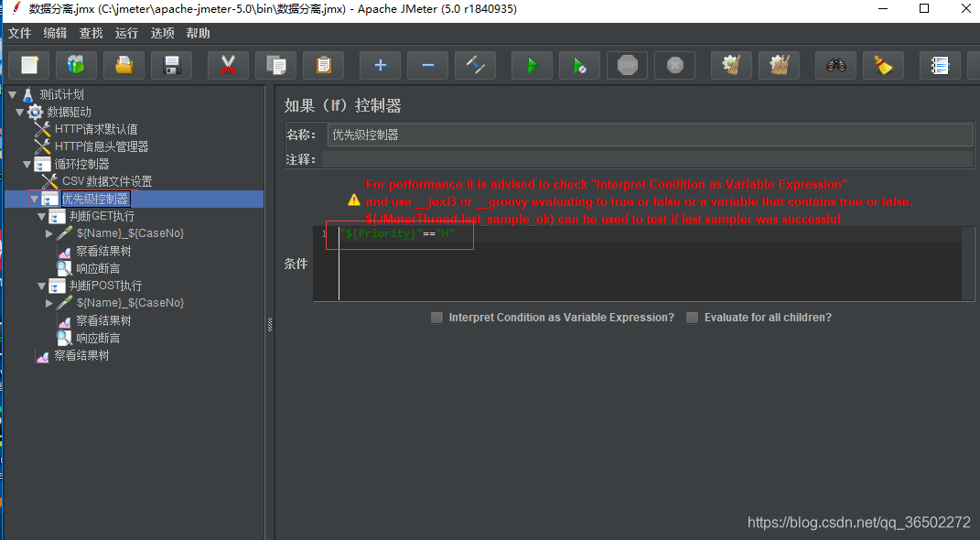The width and height of the screenshot is (980, 540).
Task: Open the 文件 menu
Action: (19, 33)
